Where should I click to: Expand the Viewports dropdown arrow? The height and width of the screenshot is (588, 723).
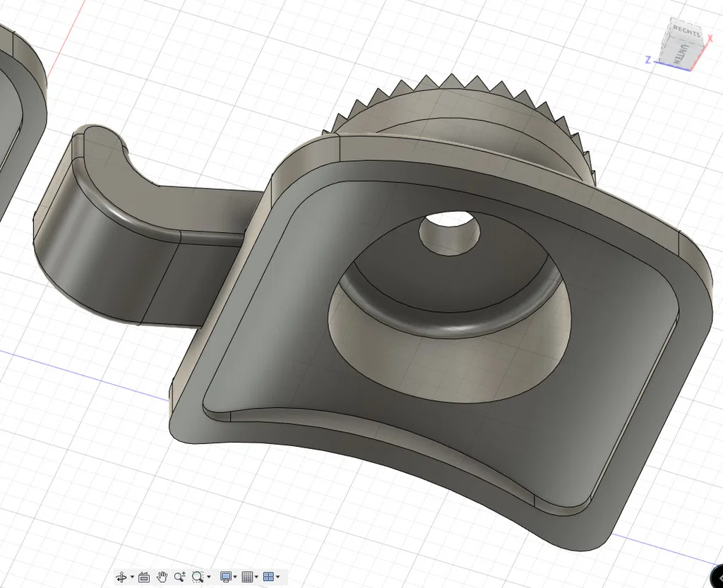[x=277, y=577]
